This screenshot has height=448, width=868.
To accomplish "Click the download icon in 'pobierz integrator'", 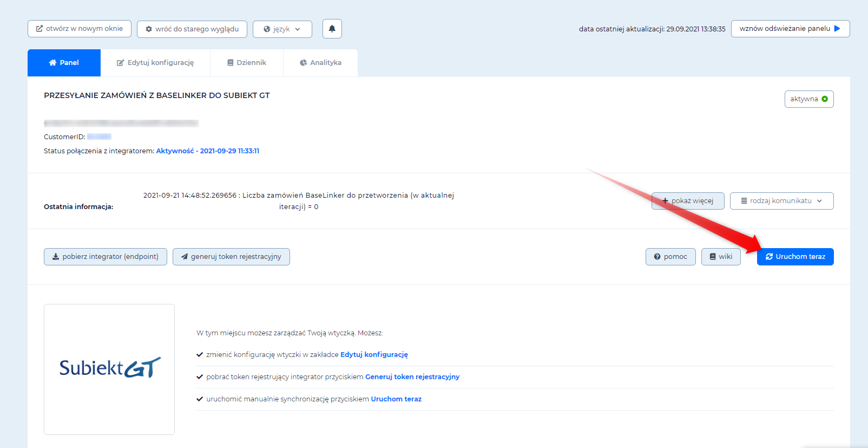I will 56,257.
